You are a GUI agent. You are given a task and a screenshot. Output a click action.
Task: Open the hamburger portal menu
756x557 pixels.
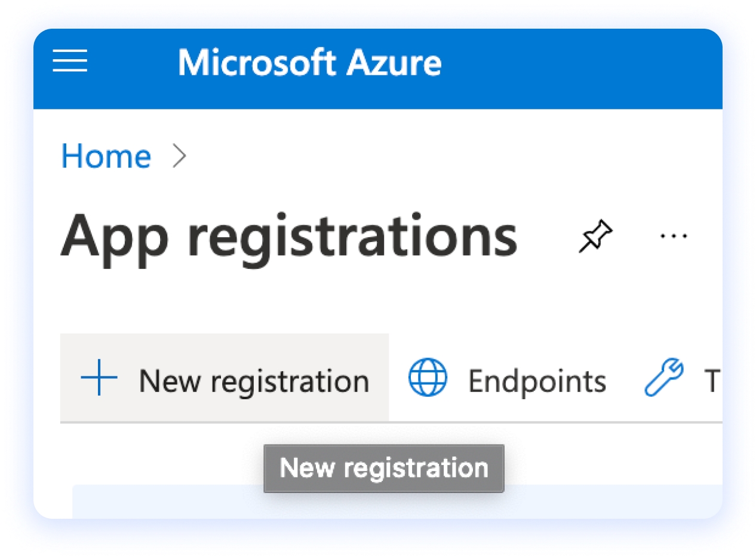[x=70, y=62]
